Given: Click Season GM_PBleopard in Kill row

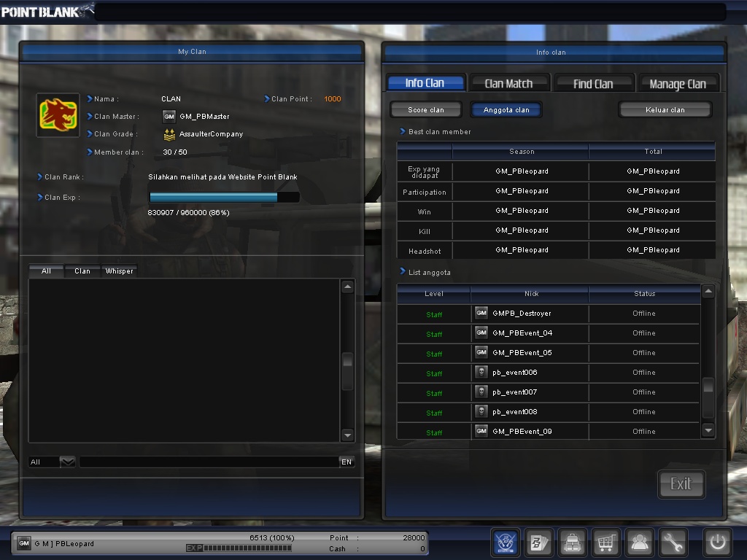Looking at the screenshot, I should [522, 230].
